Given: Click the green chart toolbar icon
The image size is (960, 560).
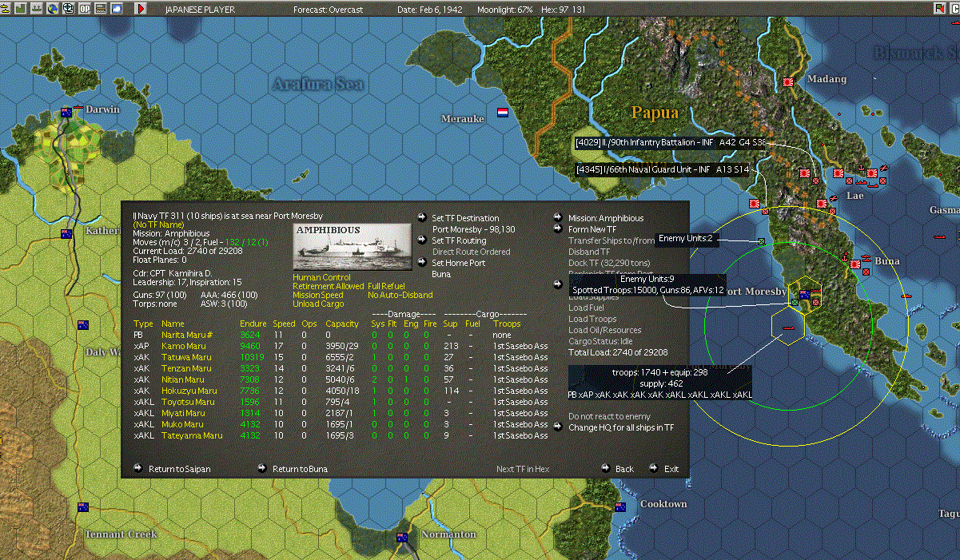Looking at the screenshot, I should (20, 8).
